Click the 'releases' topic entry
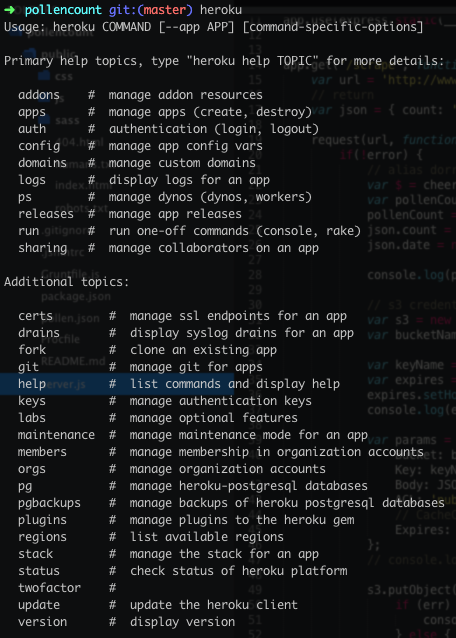Screen dimensions: 456x638 (46, 214)
